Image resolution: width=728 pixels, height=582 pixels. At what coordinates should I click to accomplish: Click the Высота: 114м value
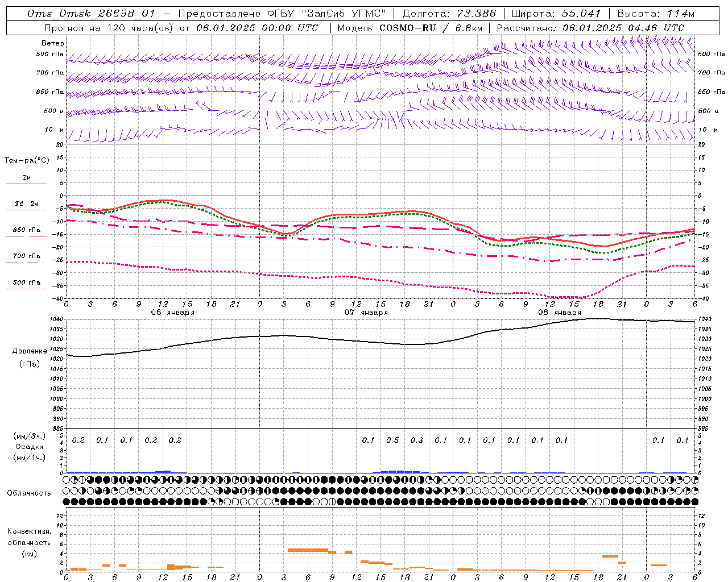pyautogui.click(x=655, y=14)
